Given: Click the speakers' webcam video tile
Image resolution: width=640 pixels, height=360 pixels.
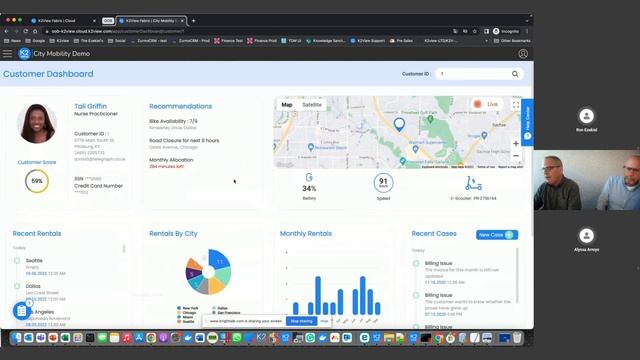Looking at the screenshot, I should click(x=587, y=180).
